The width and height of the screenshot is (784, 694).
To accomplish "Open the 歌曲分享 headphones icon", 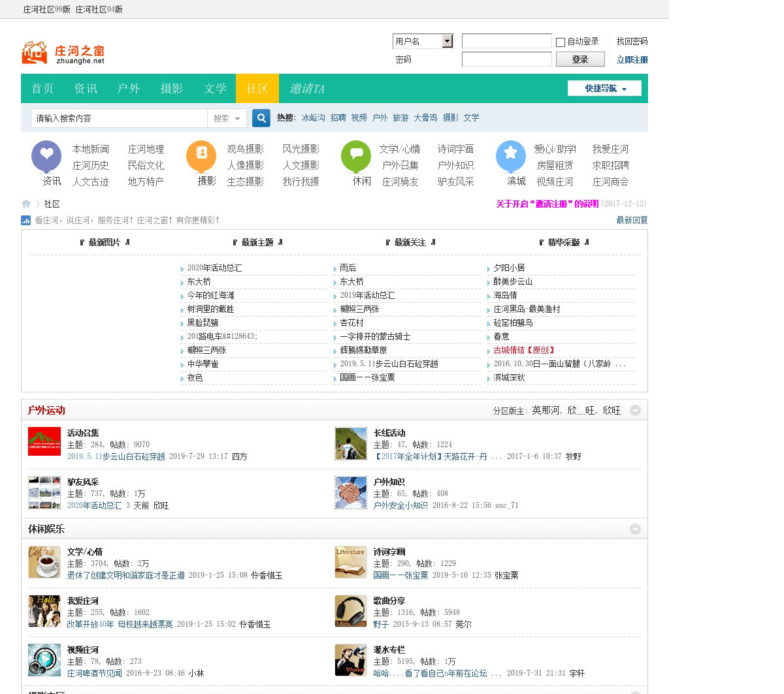I will (x=351, y=611).
